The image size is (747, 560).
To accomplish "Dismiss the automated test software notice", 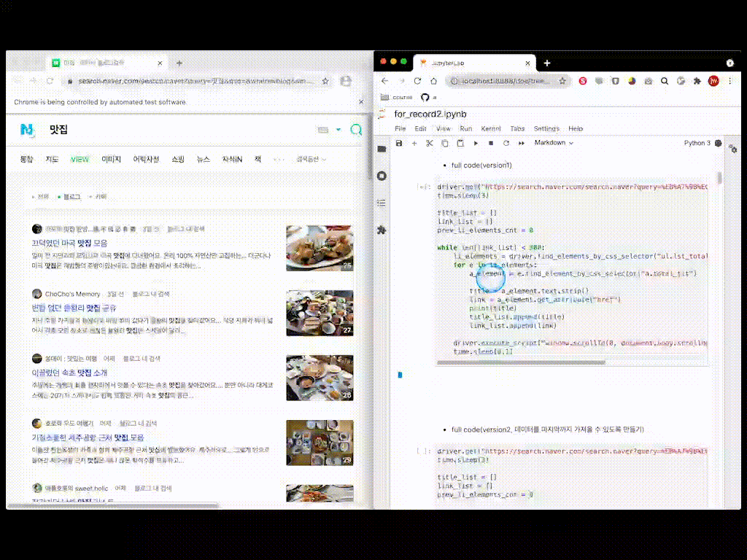I will pyautogui.click(x=361, y=102).
